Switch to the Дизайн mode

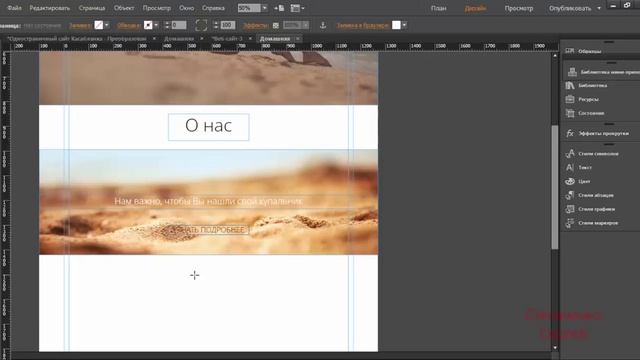point(476,8)
